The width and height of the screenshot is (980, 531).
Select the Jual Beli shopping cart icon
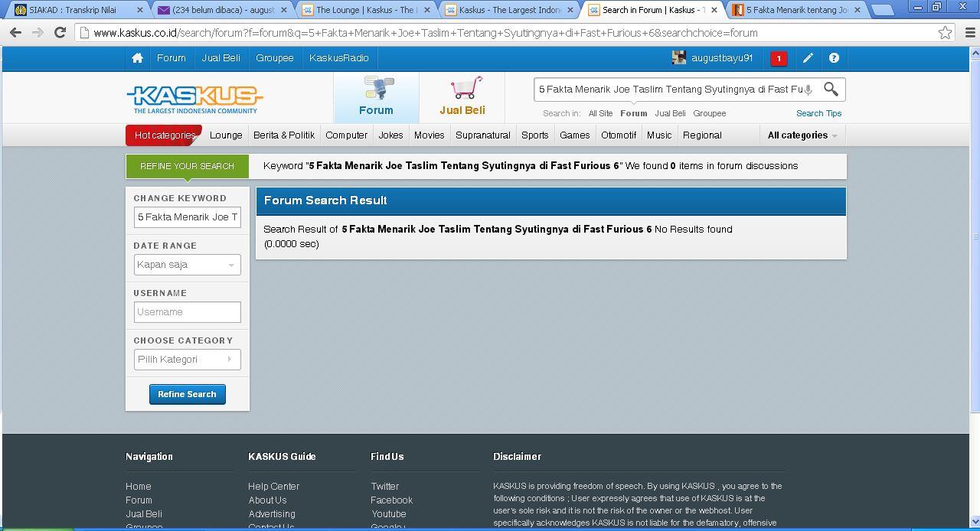(x=466, y=88)
